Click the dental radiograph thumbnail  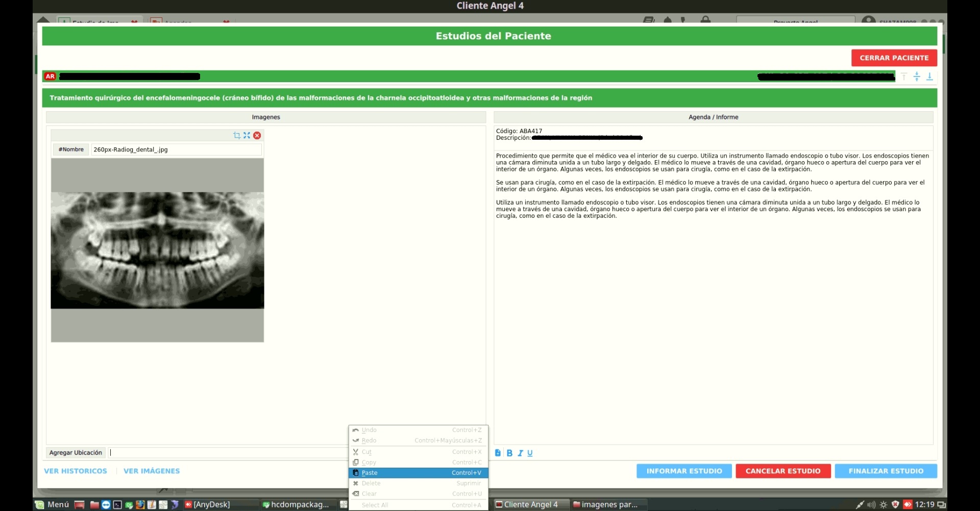coord(157,250)
